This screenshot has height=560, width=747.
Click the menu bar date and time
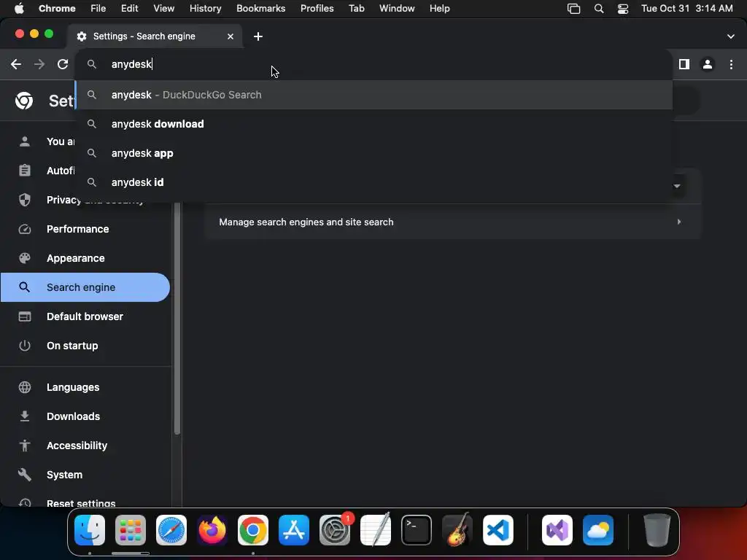tap(687, 8)
